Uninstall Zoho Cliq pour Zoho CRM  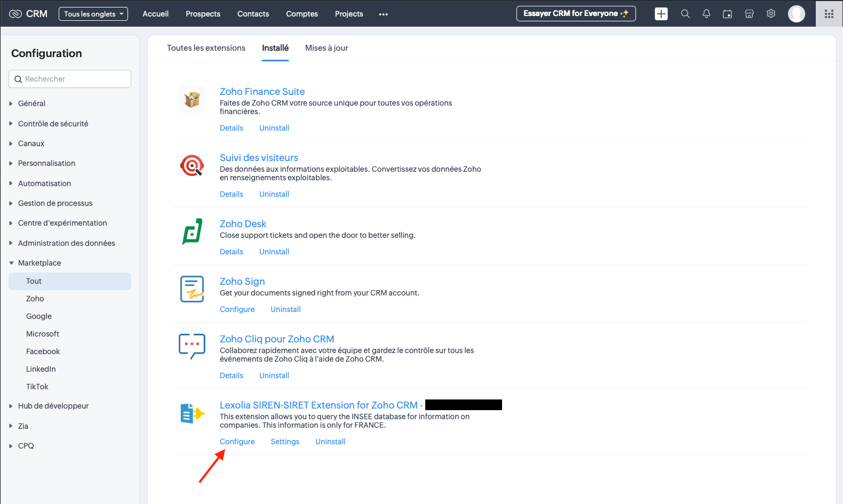[x=274, y=375]
